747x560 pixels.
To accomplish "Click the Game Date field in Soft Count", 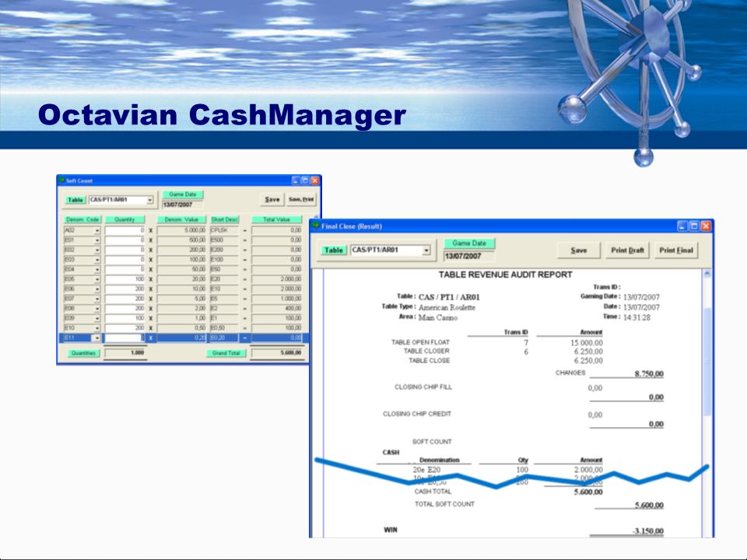I will click(182, 205).
